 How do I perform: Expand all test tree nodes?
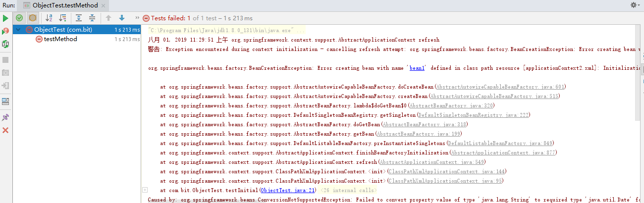pyautogui.click(x=79, y=18)
